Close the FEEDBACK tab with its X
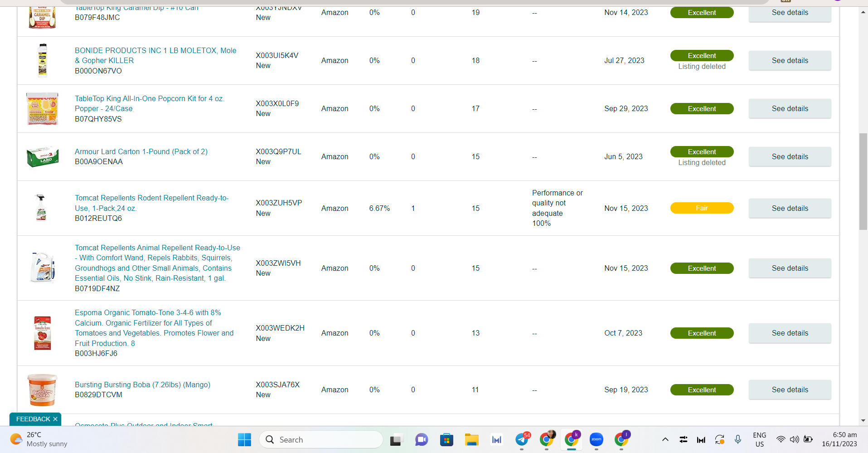 click(x=55, y=419)
